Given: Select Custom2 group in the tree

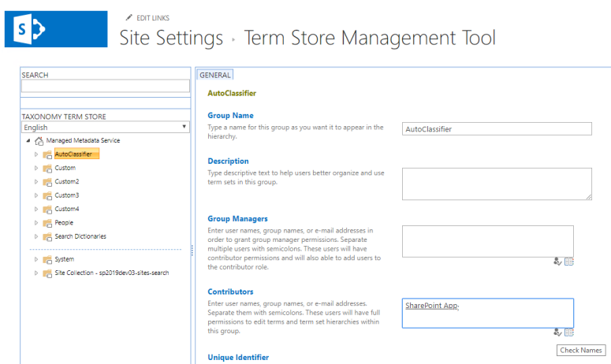Looking at the screenshot, I should (x=66, y=182).
